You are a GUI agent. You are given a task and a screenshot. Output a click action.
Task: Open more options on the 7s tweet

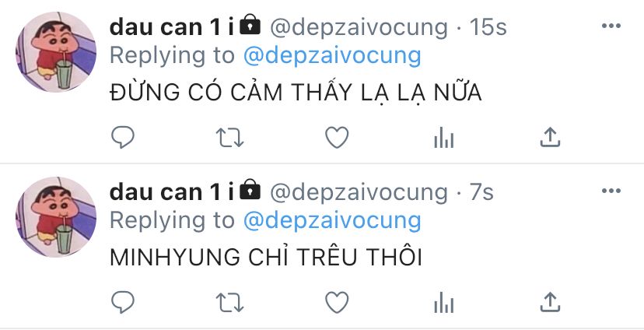point(611,191)
